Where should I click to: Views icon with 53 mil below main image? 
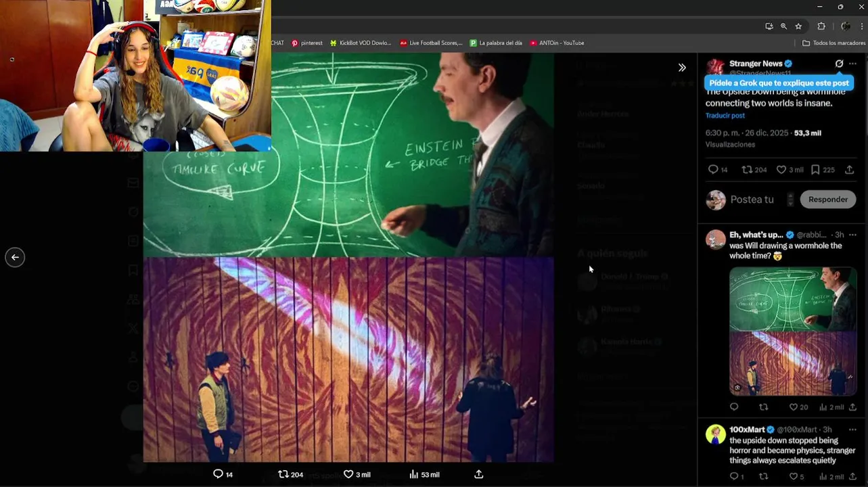[x=424, y=474]
